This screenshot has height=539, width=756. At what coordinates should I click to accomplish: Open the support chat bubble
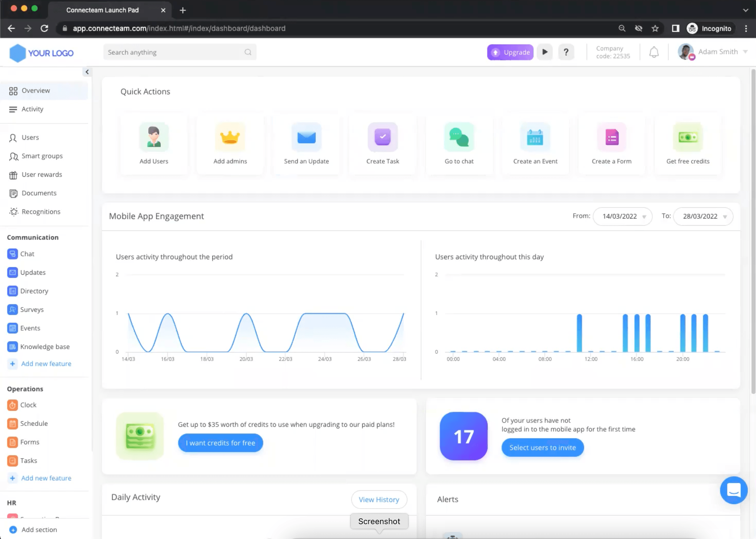(x=733, y=490)
